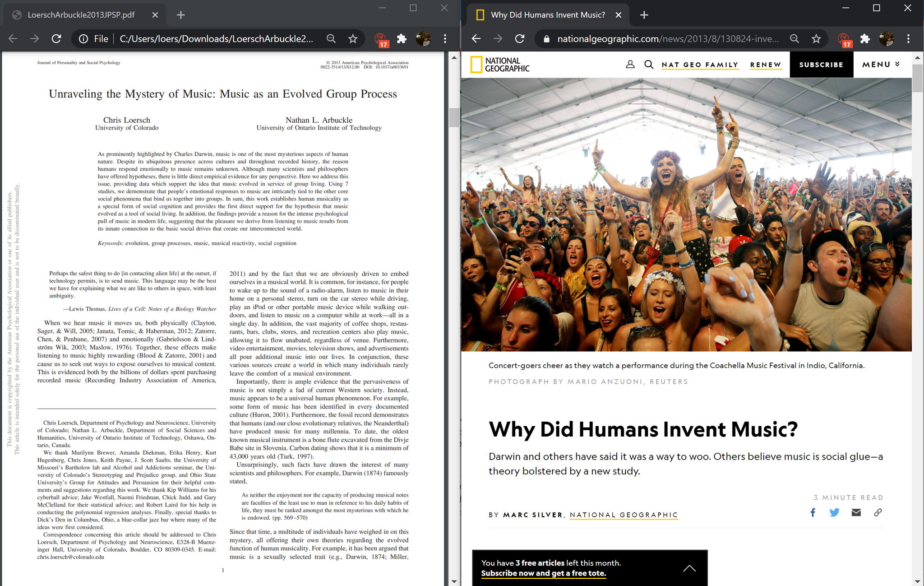This screenshot has width=924, height=586.
Task: Click PDF scrollbar up arrow
Action: tap(454, 57)
